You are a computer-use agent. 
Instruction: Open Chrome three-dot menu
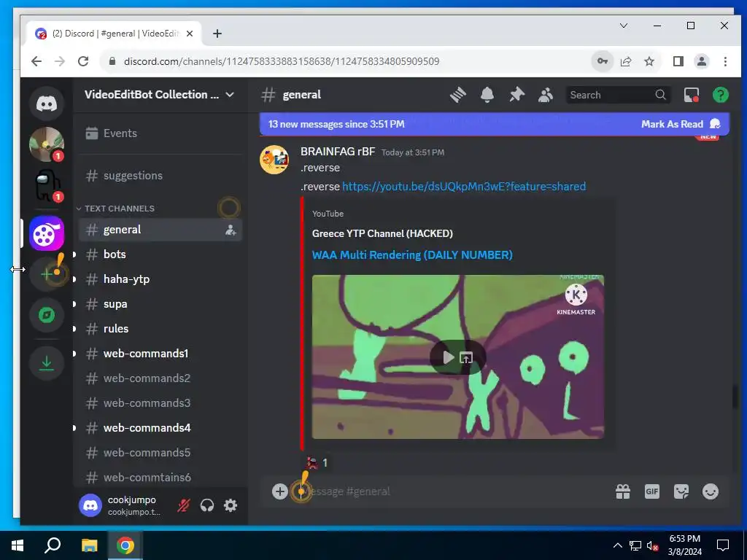coord(725,61)
